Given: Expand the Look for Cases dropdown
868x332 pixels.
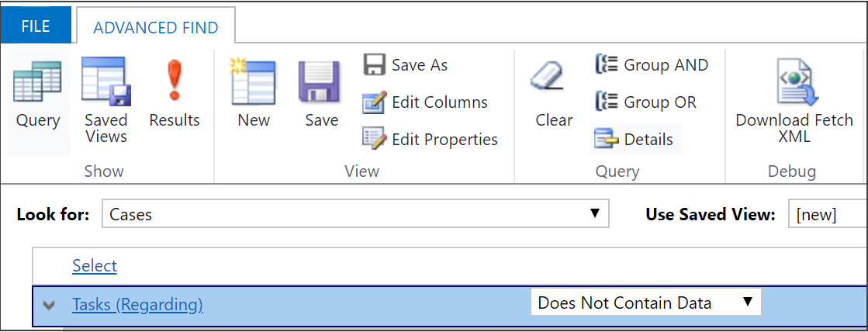Looking at the screenshot, I should click(355, 214).
